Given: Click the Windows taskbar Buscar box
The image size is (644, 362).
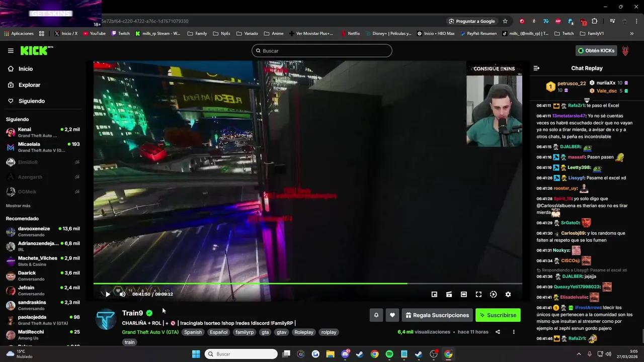Looking at the screenshot, I should click(241, 354).
